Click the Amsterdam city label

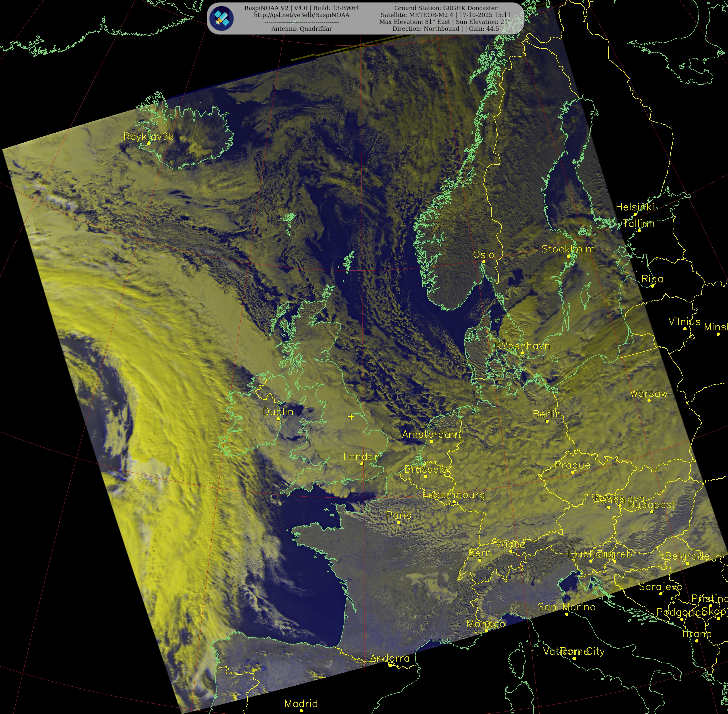(431, 434)
